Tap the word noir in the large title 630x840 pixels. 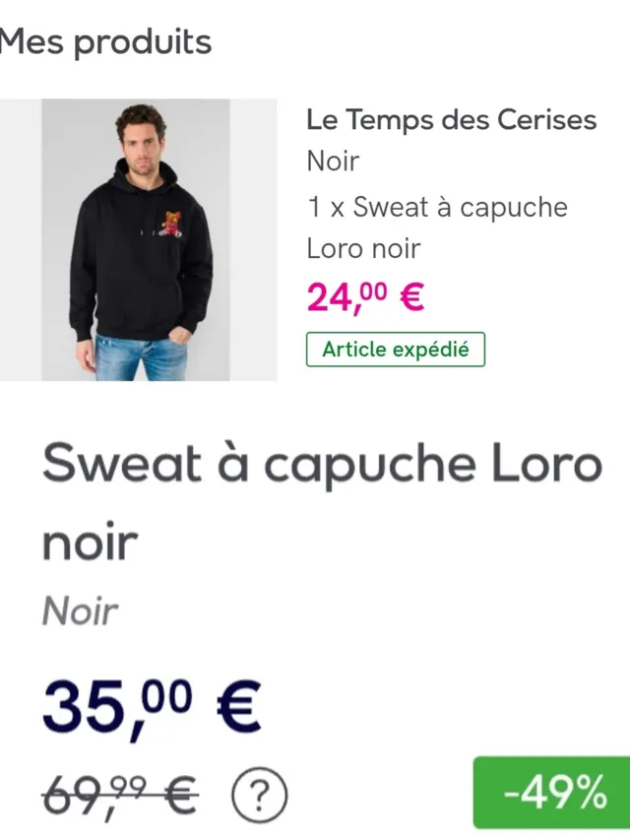pos(91,541)
